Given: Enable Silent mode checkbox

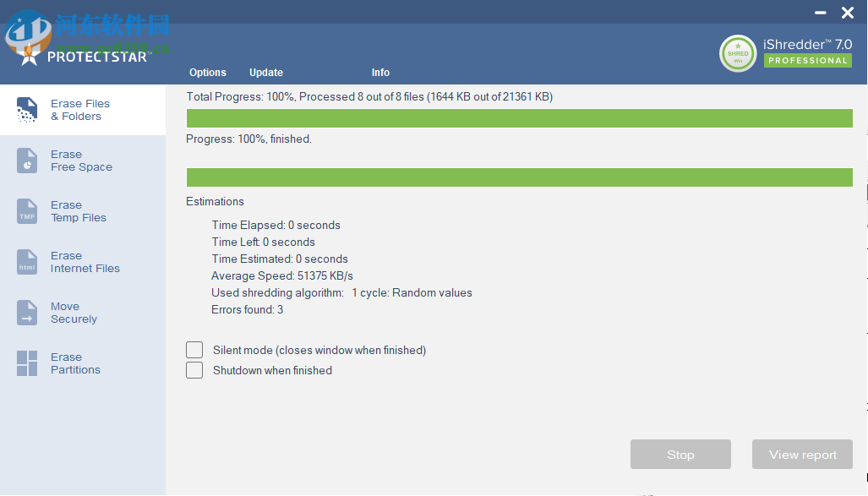Looking at the screenshot, I should 194,350.
